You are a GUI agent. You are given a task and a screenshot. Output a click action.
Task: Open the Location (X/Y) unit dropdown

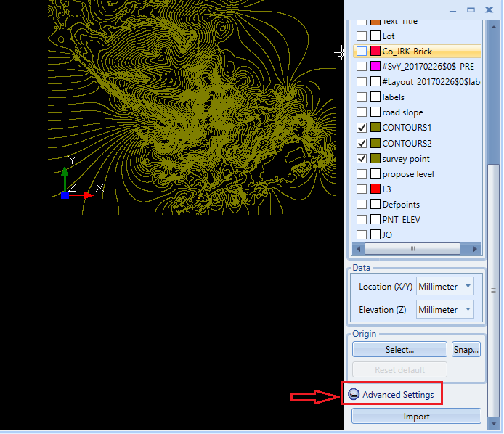tap(445, 286)
